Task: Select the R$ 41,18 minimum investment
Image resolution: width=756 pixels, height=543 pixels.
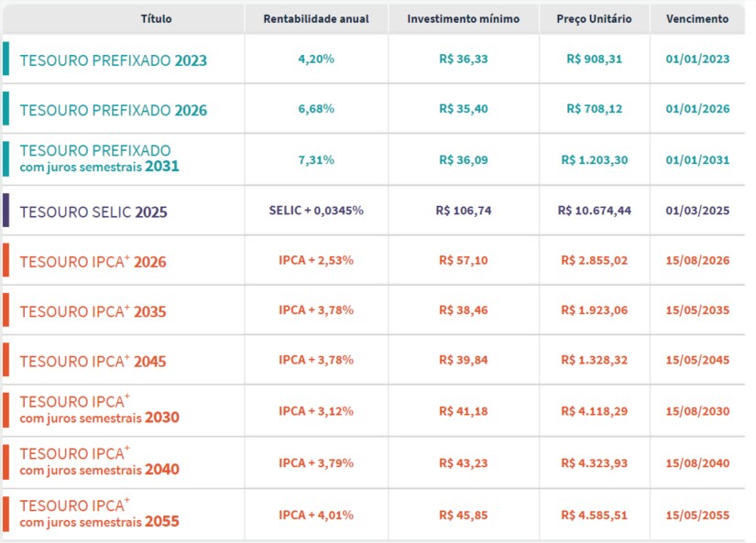Action: [x=464, y=411]
